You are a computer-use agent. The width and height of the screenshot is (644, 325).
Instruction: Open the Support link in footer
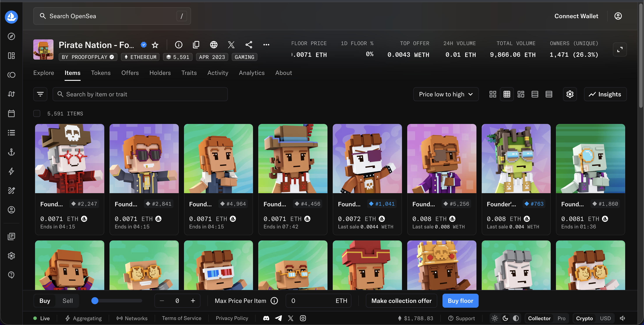point(462,318)
